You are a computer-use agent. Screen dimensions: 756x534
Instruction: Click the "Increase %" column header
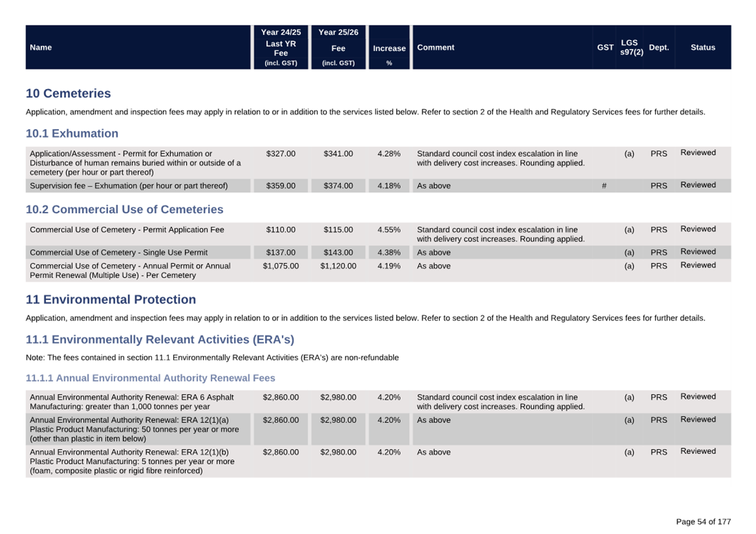click(389, 48)
